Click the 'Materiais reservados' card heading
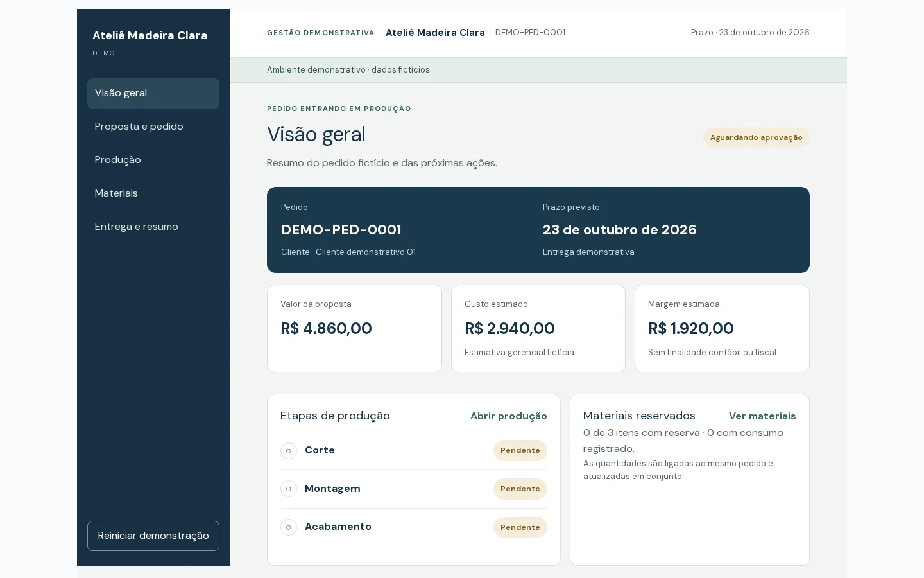Viewport: 924px width, 578px height. click(639, 416)
